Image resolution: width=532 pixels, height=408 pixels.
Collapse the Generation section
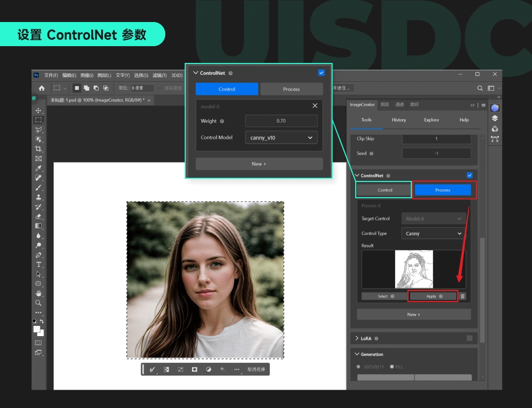[356, 354]
